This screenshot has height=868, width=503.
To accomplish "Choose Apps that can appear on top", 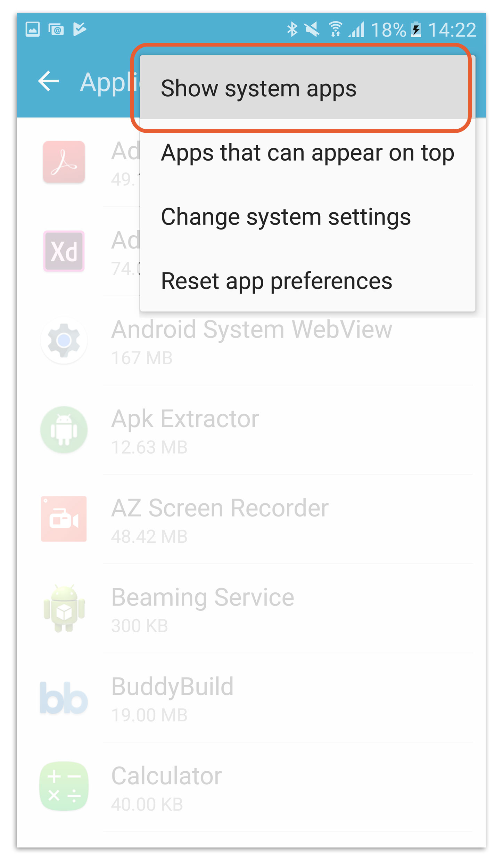I will (307, 152).
